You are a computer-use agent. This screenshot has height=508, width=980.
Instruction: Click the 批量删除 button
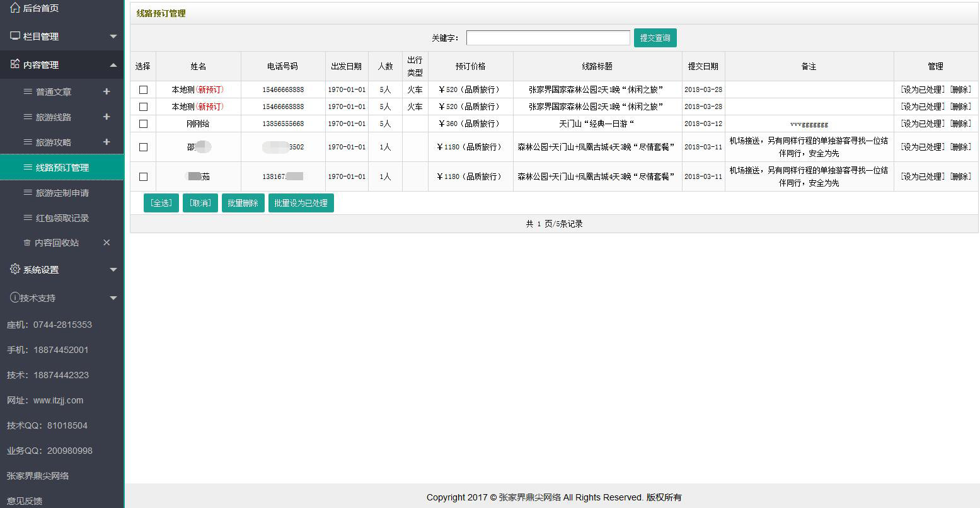(243, 203)
